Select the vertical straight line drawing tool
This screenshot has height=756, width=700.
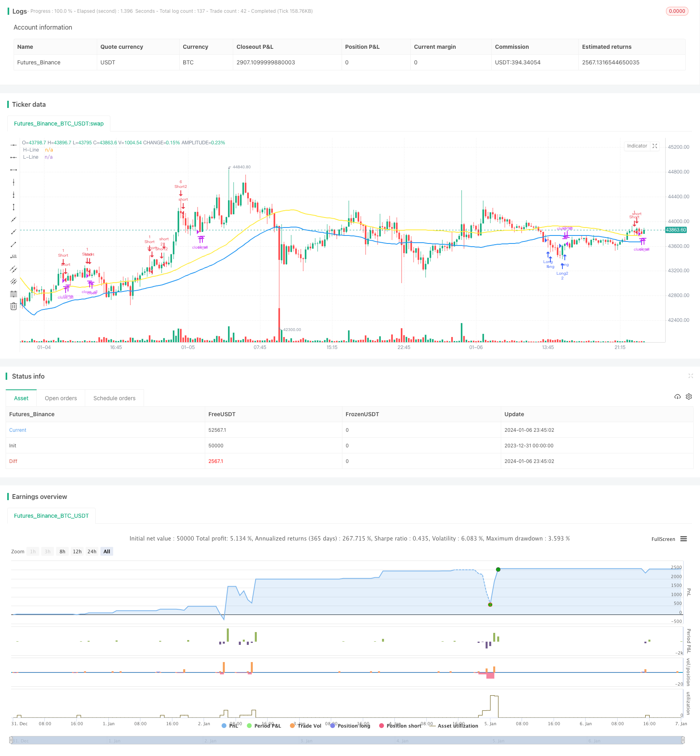[14, 182]
